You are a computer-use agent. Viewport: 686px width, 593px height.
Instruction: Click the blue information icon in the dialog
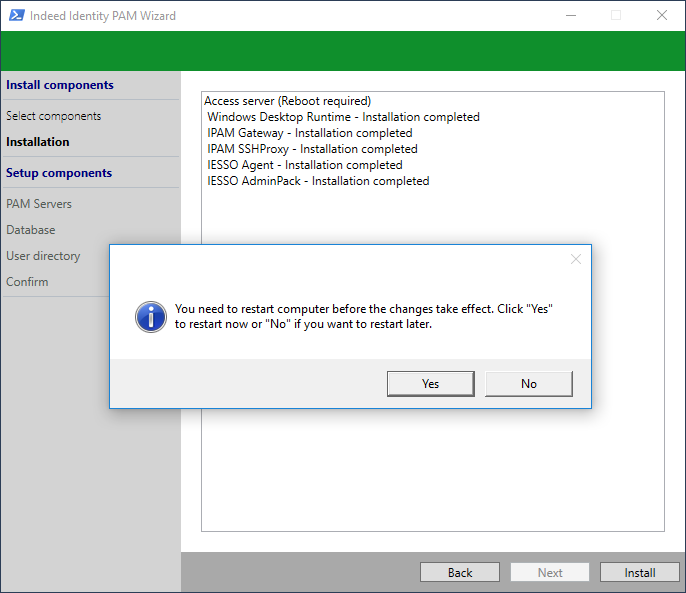point(150,317)
